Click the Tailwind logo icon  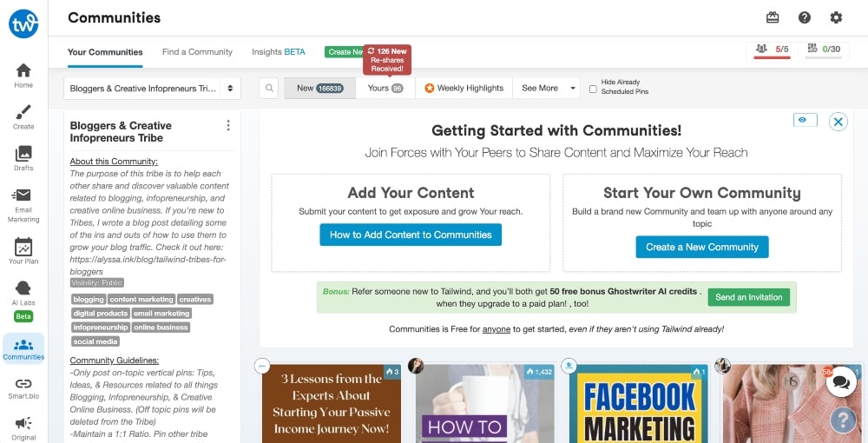[23, 23]
